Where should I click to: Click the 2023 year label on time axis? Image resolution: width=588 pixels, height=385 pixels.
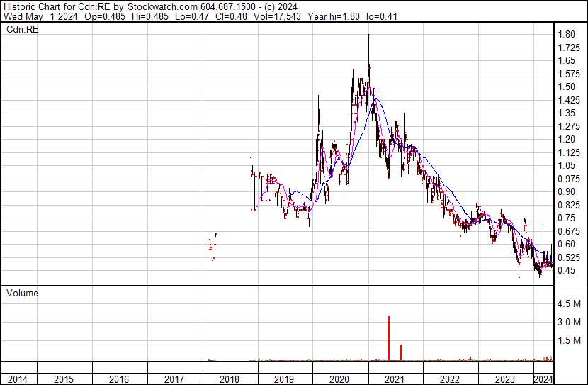[504, 379]
